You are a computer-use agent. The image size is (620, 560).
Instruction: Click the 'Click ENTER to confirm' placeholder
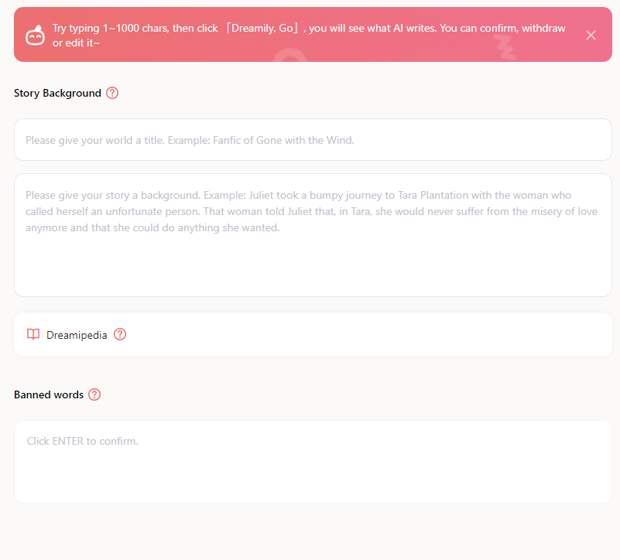pyautogui.click(x=82, y=441)
